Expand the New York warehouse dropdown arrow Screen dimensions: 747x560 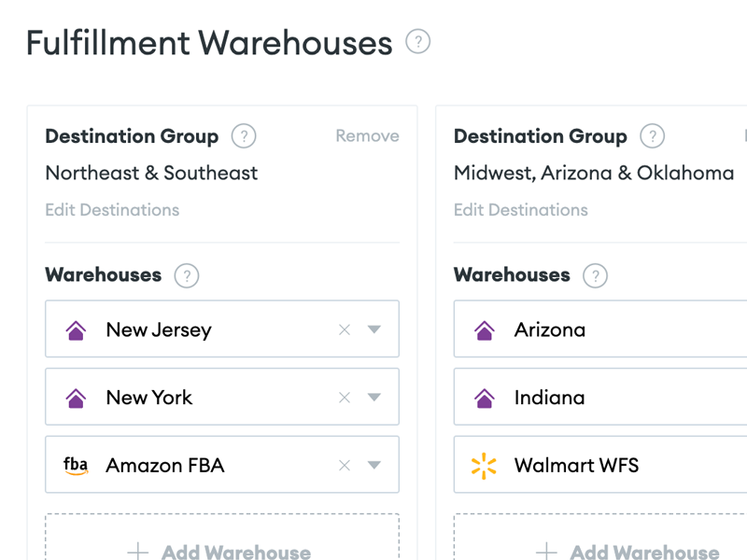tap(374, 397)
